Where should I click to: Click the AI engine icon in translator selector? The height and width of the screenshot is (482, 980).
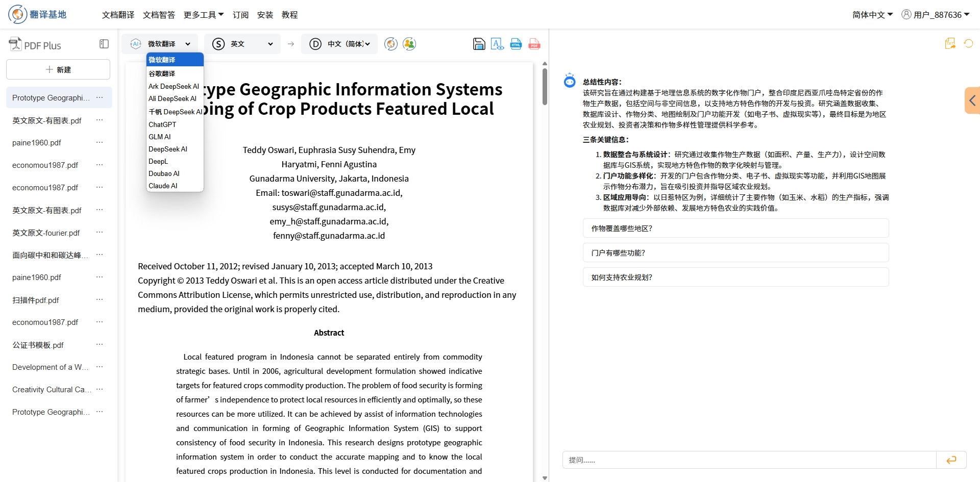tap(135, 44)
